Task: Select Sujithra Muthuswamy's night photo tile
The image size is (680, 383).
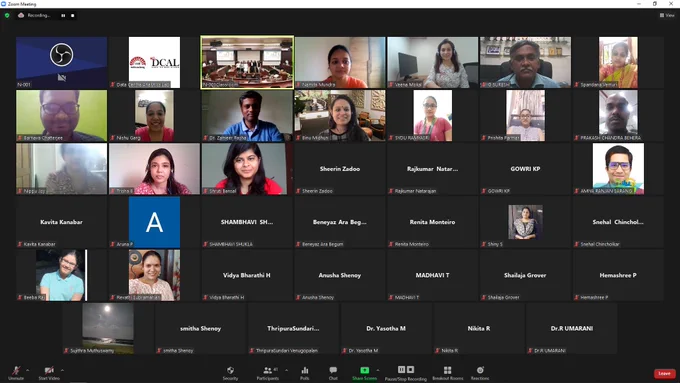Action: [108, 329]
